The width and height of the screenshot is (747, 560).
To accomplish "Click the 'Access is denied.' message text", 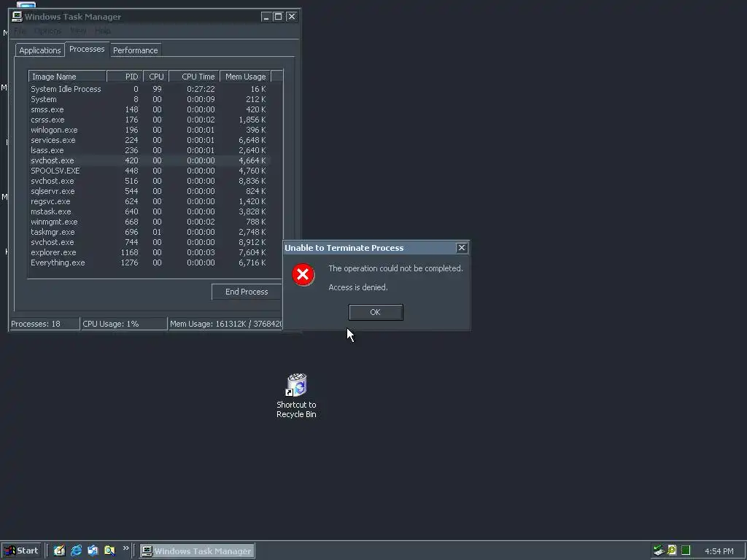I will [358, 287].
